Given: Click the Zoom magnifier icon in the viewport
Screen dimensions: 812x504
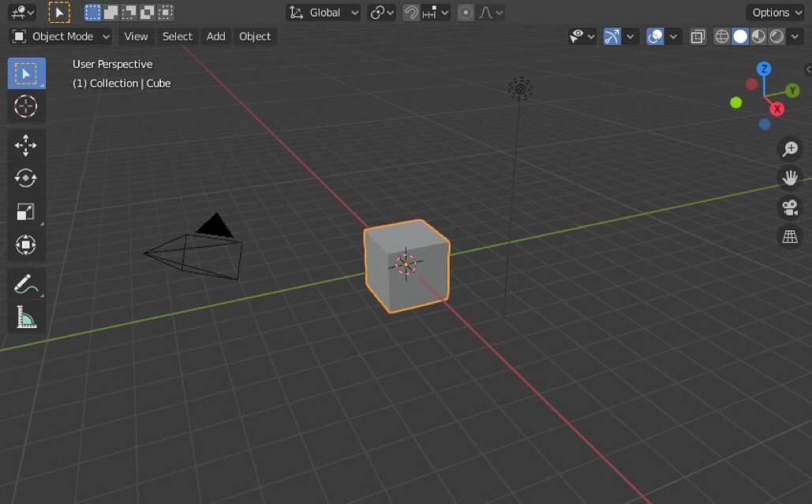Looking at the screenshot, I should (789, 148).
